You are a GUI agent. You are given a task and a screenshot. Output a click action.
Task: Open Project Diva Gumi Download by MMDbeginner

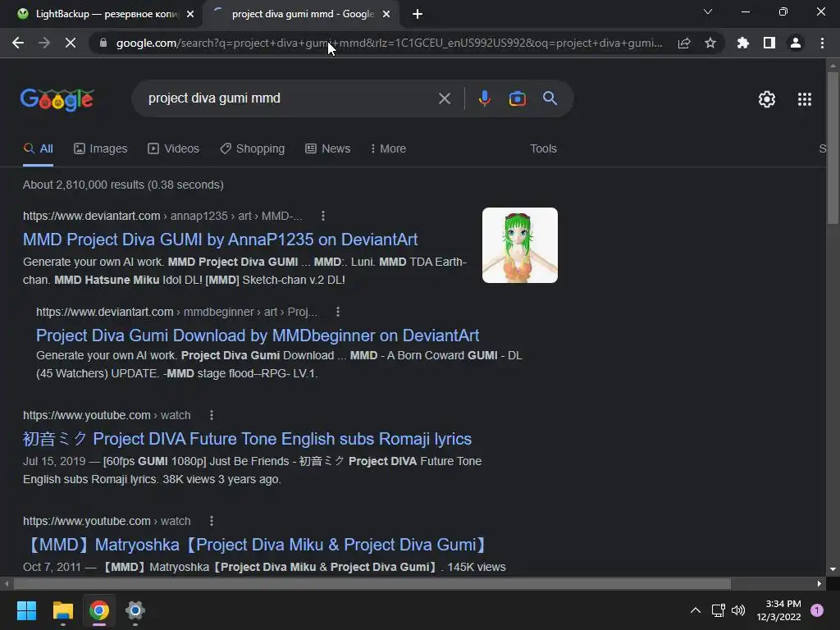pyautogui.click(x=257, y=336)
